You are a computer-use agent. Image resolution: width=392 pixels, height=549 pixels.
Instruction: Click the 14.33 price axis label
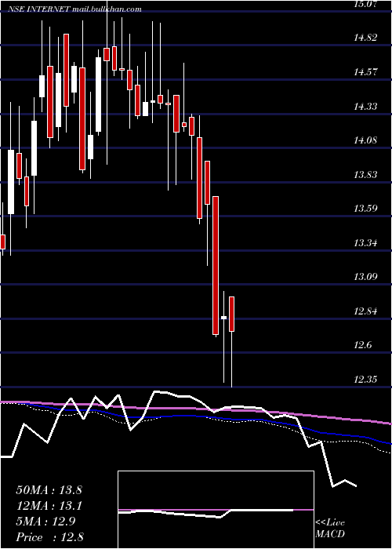[365, 106]
